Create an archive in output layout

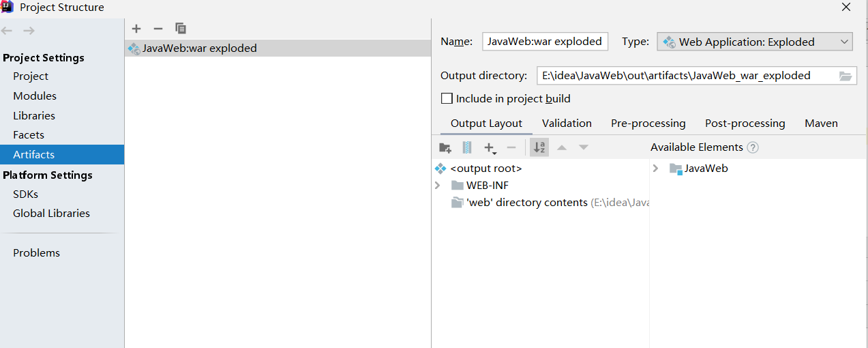tap(467, 147)
